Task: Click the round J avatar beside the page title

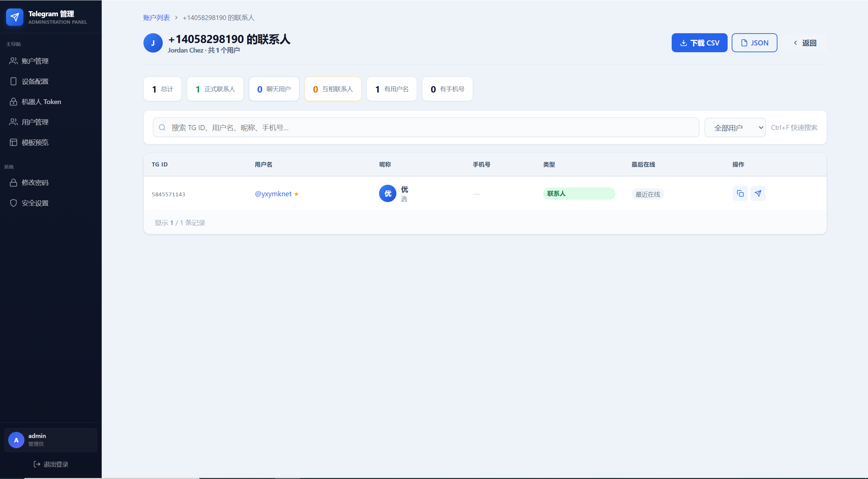Action: (153, 43)
